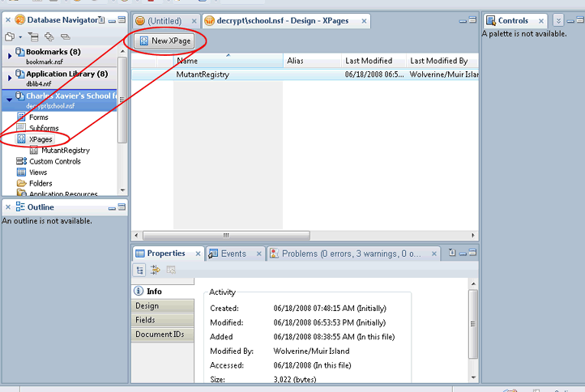Close the (Untitled) editor tab
Image resolution: width=585 pixels, height=392 pixels.
coord(194,21)
